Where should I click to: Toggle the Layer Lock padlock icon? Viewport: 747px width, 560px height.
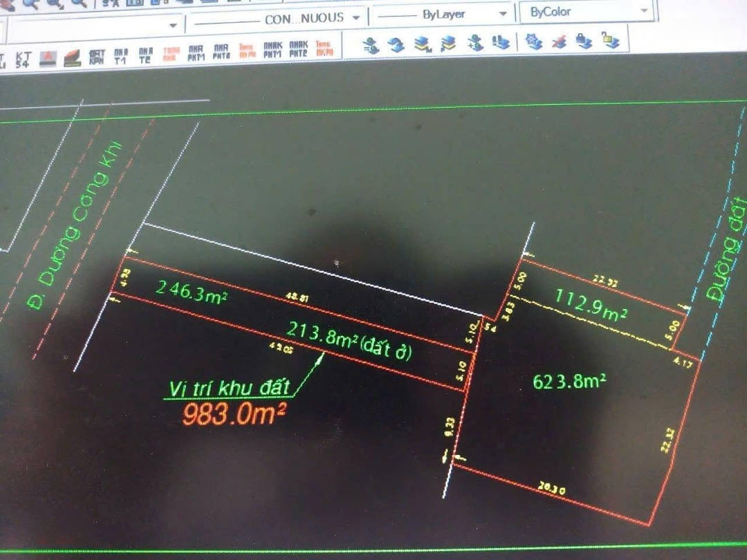(584, 42)
